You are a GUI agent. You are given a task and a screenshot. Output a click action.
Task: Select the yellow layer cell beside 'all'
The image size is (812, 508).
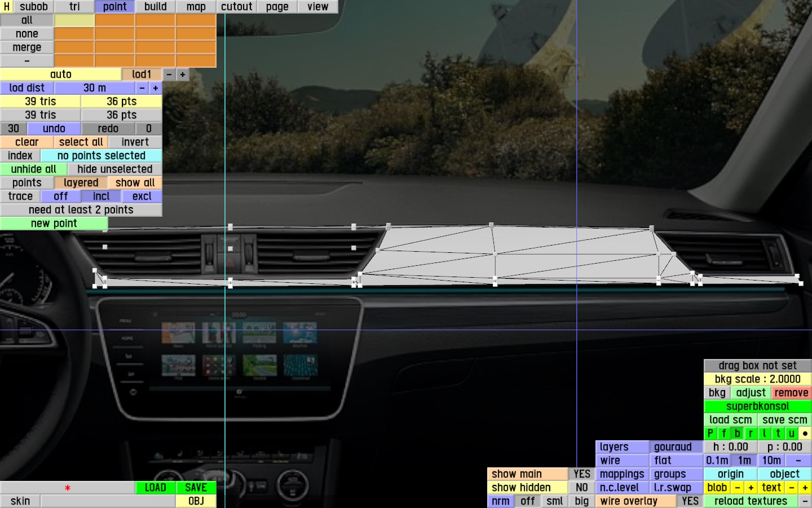[74, 20]
